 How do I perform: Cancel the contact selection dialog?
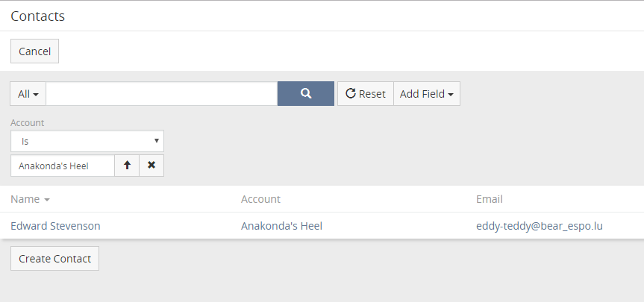click(34, 51)
